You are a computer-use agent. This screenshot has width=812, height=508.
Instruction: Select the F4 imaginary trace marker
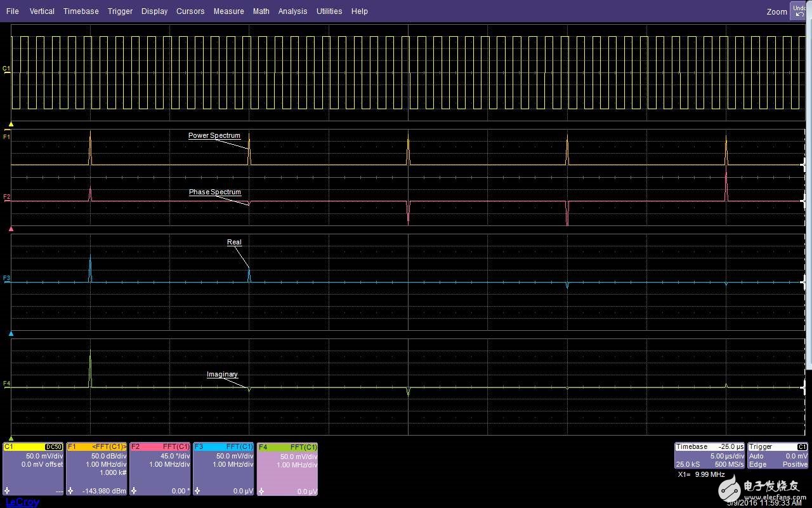pyautogui.click(x=6, y=384)
